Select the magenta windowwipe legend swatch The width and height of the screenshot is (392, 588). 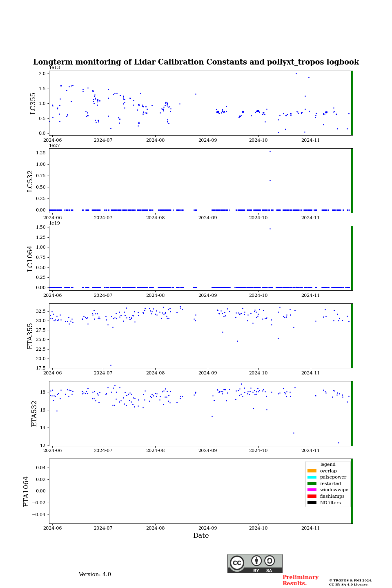point(312,490)
